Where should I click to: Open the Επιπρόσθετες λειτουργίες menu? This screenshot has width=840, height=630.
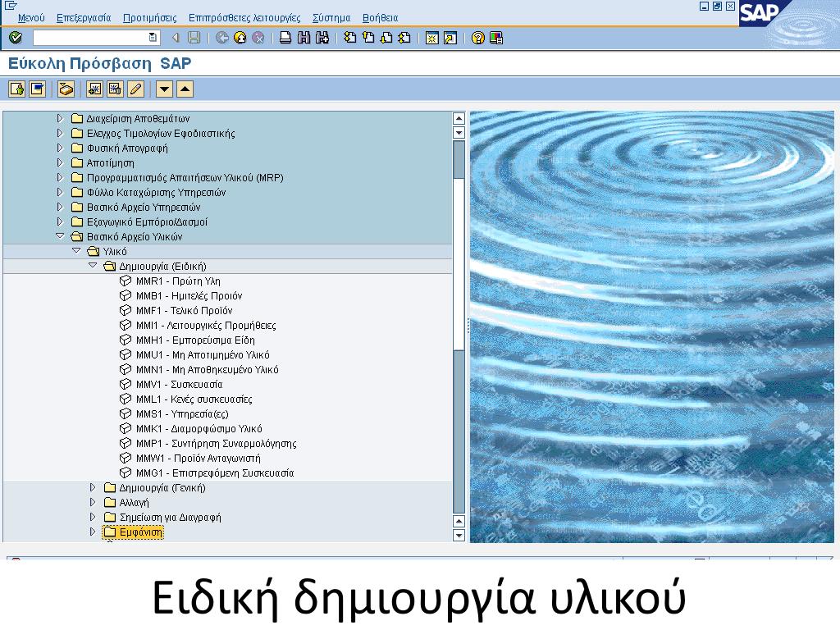point(244,18)
